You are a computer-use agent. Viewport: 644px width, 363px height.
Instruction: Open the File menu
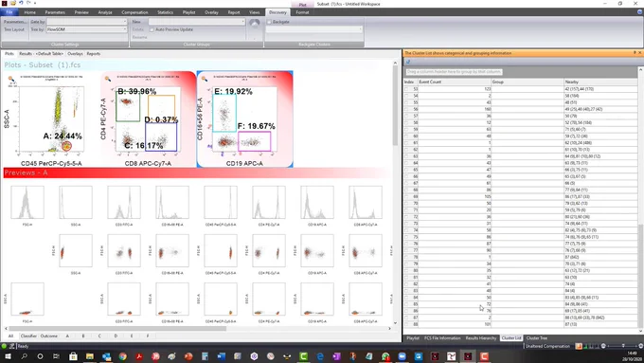point(9,12)
